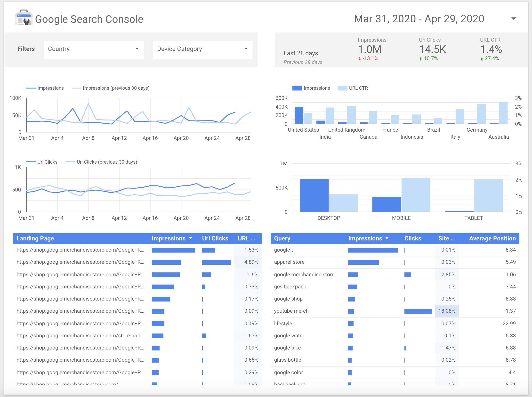Screen dimensions: 532x397
Task: Click the dark blue Impressions legend swatch
Action: [297, 88]
